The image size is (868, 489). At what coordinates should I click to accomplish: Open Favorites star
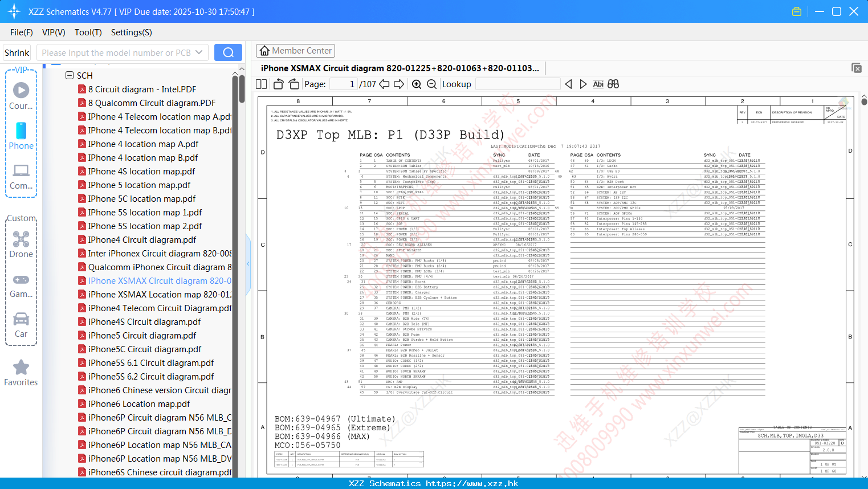point(21,373)
